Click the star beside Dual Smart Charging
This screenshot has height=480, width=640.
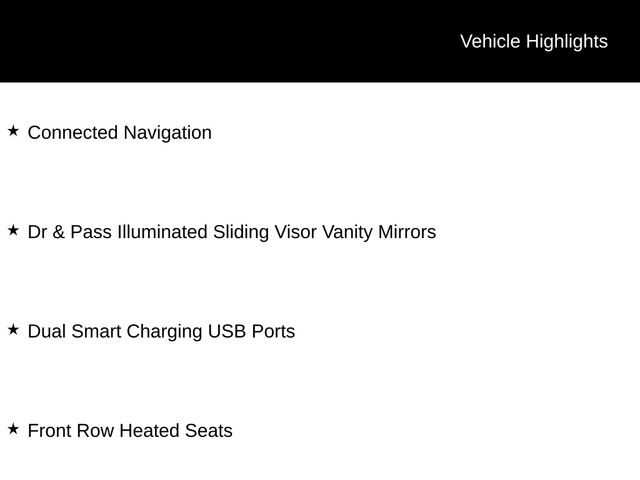(13, 330)
